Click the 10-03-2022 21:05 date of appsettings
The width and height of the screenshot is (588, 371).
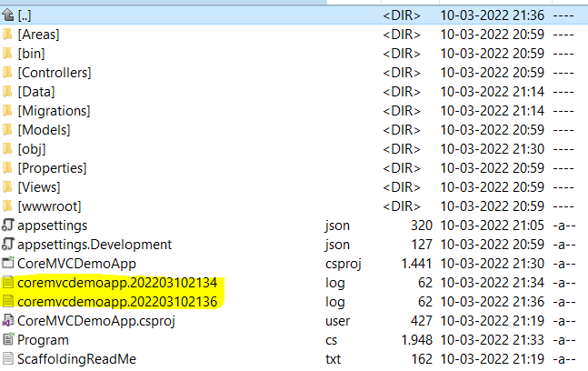pyautogui.click(x=492, y=226)
